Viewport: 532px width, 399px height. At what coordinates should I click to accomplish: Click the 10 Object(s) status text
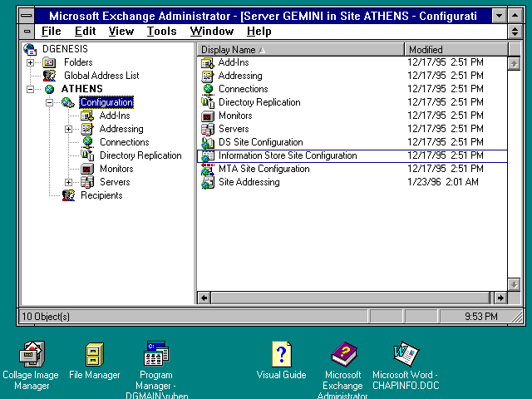[46, 317]
